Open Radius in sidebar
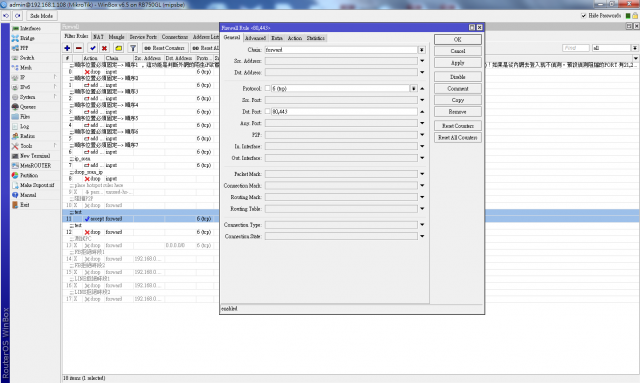The height and width of the screenshot is (383, 640). [x=27, y=136]
